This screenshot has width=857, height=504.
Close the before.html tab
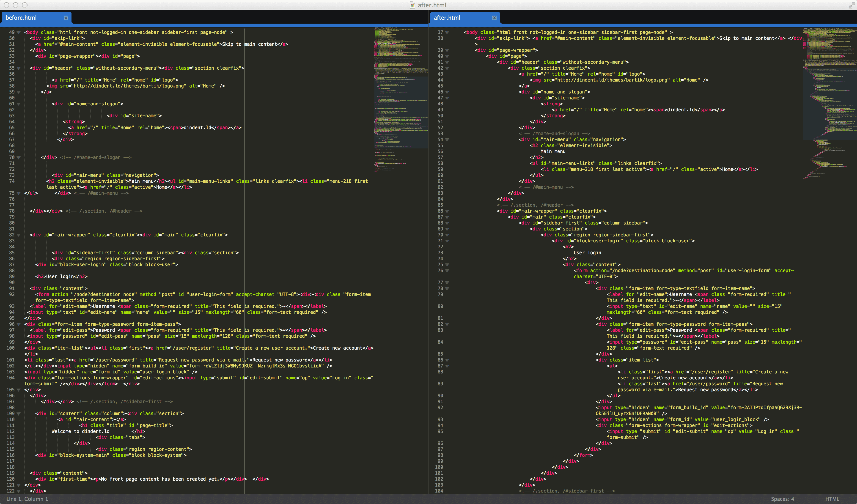[x=66, y=18]
